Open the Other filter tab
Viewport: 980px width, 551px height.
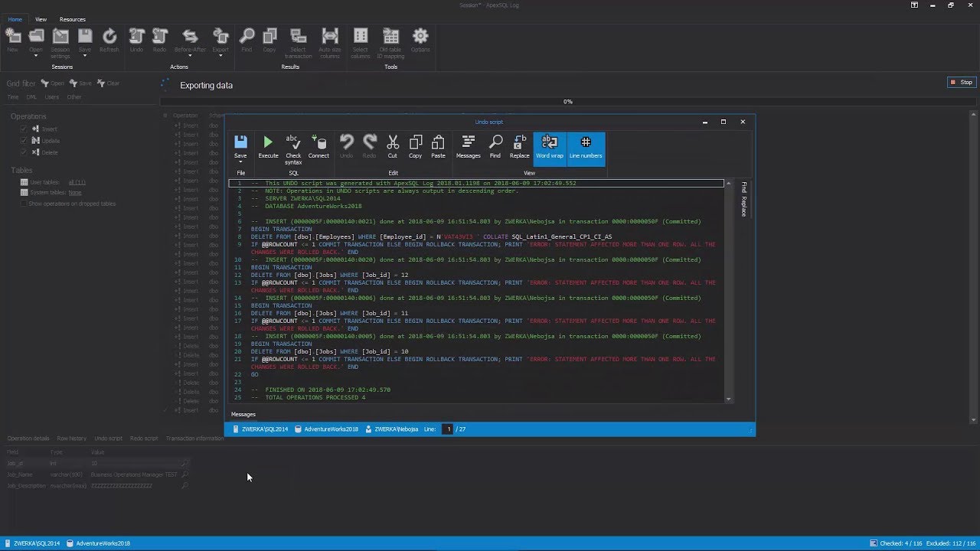pyautogui.click(x=73, y=97)
